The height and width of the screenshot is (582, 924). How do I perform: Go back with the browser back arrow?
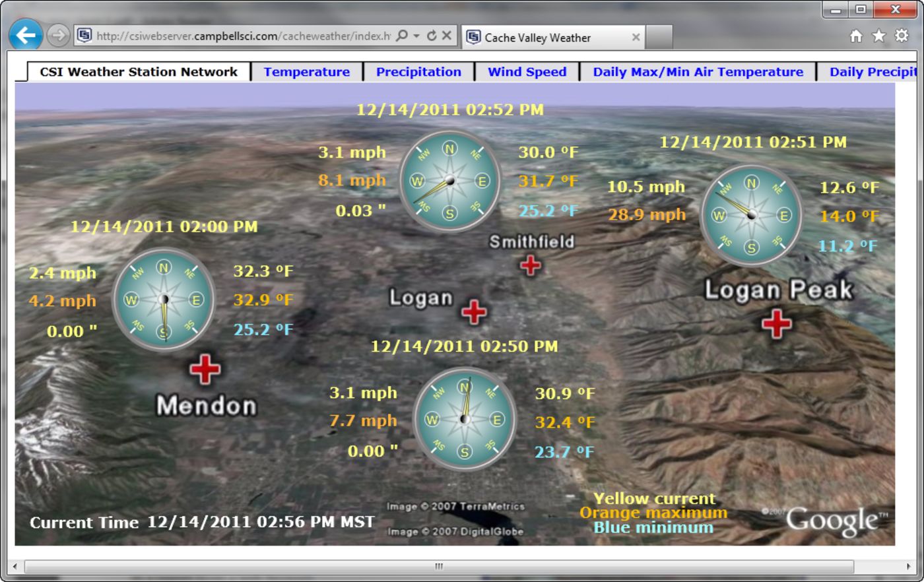pos(26,35)
